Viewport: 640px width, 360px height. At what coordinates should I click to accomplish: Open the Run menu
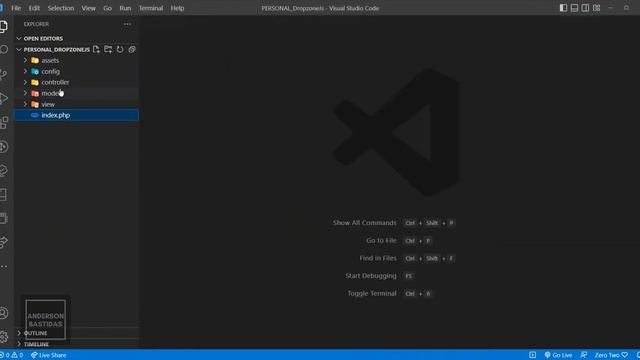[x=125, y=8]
